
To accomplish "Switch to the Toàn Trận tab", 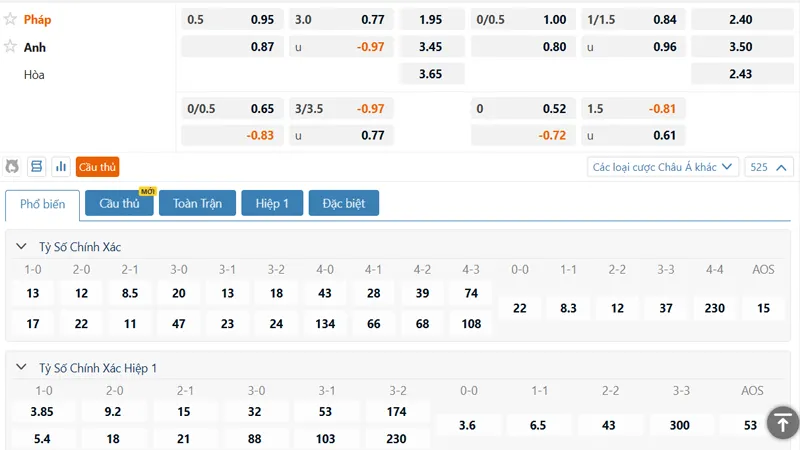I will 197,203.
